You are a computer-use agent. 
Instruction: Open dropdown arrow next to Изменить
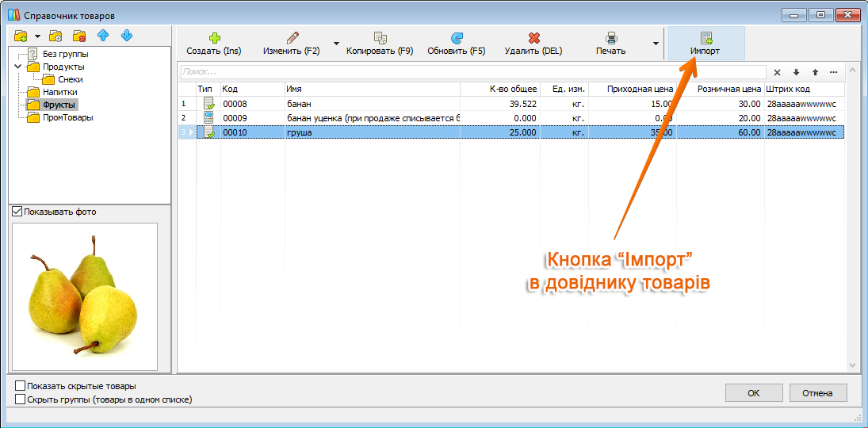point(335,43)
